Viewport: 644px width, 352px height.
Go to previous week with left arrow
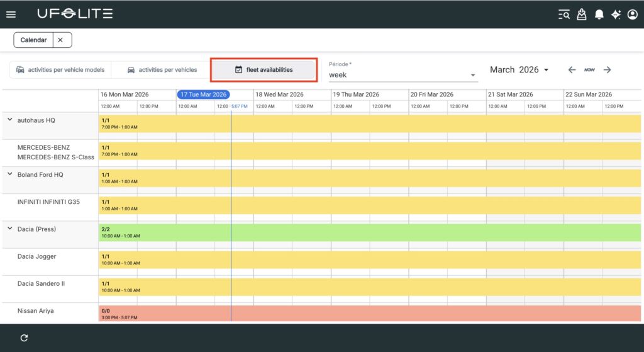(x=572, y=70)
